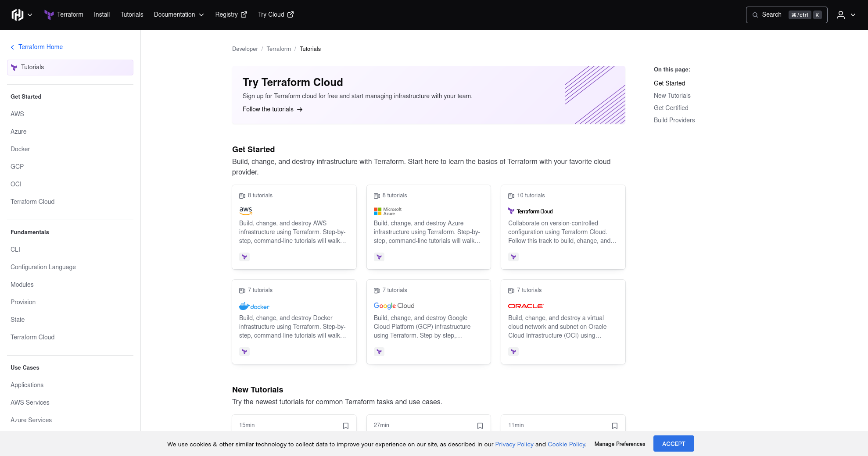This screenshot has height=456, width=868.
Task: Open the Oracle card logo
Action: coord(526,306)
